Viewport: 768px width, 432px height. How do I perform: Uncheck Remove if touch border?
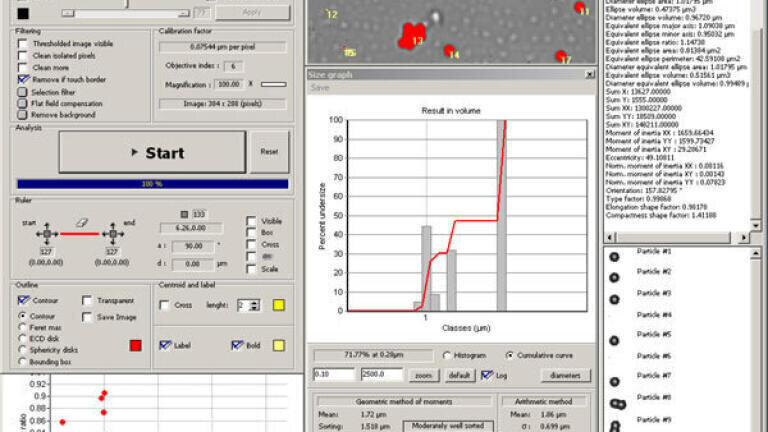coord(23,79)
